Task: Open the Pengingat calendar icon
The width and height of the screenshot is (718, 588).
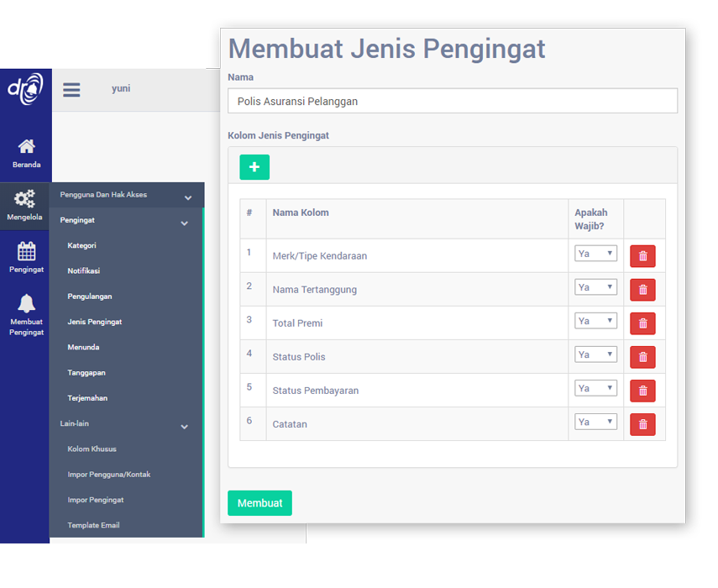Action: click(x=26, y=251)
